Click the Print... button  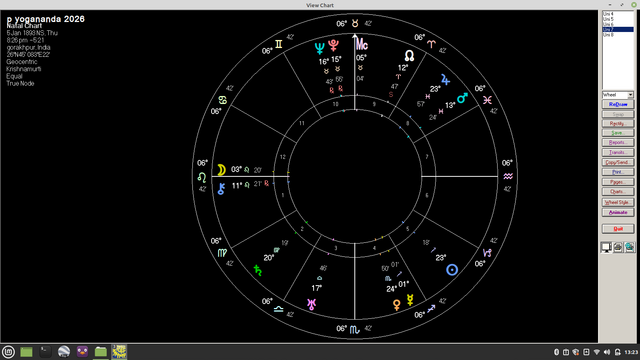tap(618, 172)
